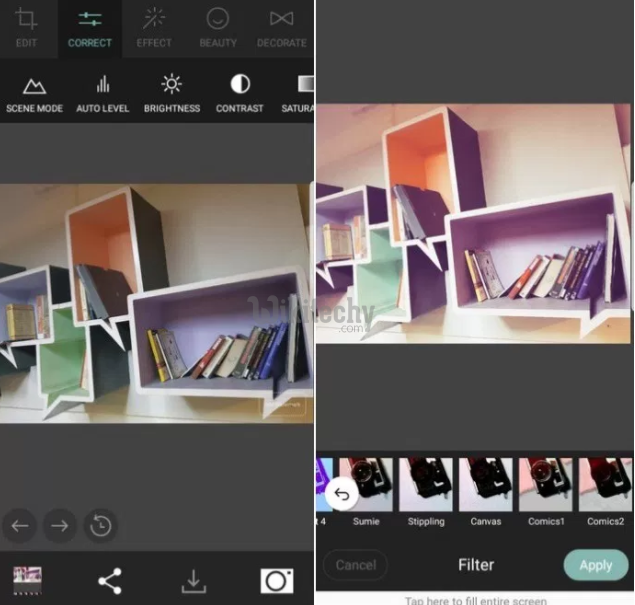This screenshot has height=605, width=635.
Task: Select the Sumie filter
Action: pos(365,485)
